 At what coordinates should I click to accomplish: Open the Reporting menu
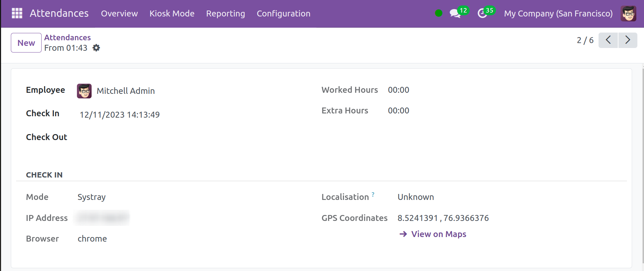[226, 13]
